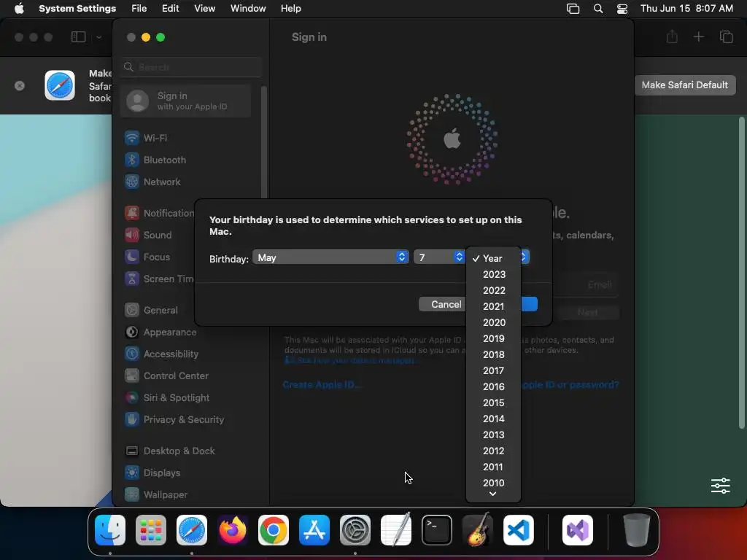Click Sign in with your Apple ID
This screenshot has width=747, height=560.
pyautogui.click(x=186, y=101)
